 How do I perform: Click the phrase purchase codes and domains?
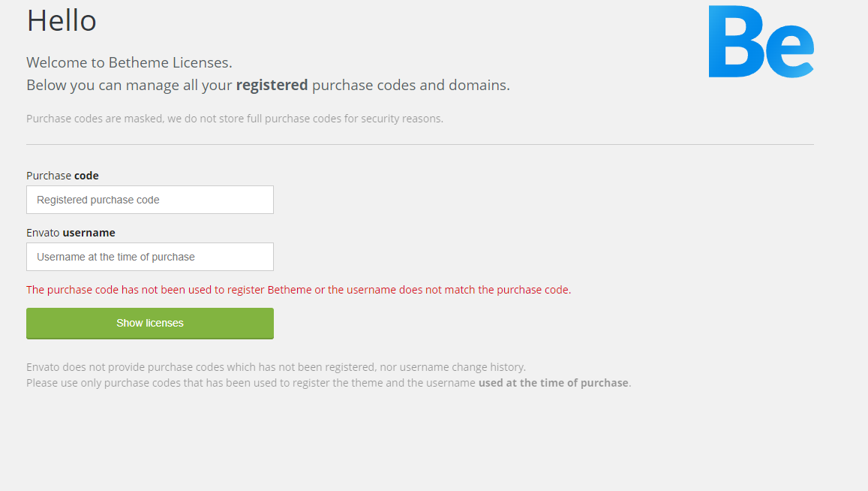tap(410, 85)
